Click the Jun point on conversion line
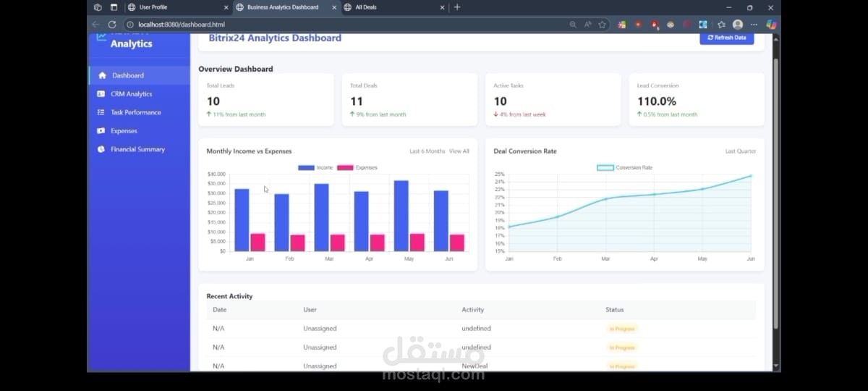Viewport: 868px width, 391px height. pos(751,176)
